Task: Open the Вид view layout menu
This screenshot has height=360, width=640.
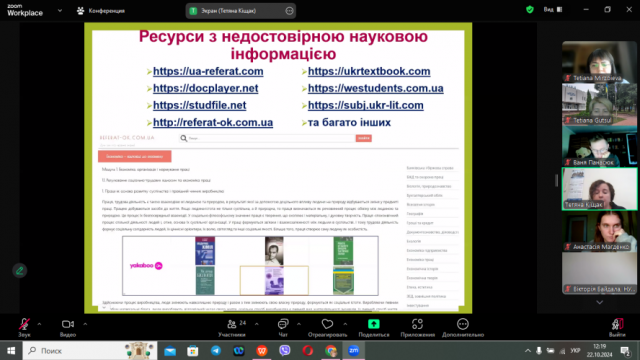Action: click(553, 9)
